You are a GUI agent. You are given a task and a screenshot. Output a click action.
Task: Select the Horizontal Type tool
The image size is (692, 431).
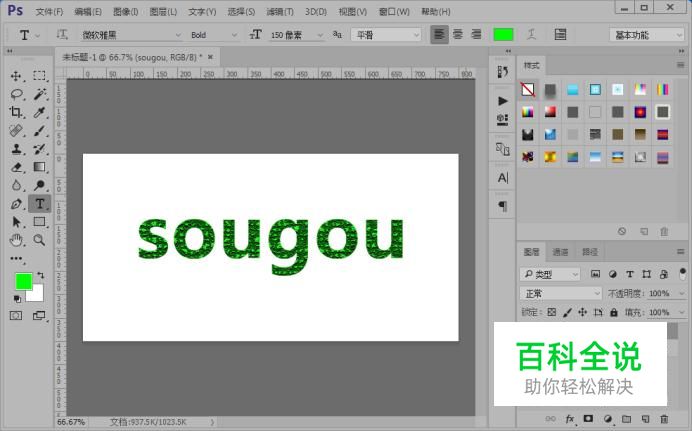point(39,203)
